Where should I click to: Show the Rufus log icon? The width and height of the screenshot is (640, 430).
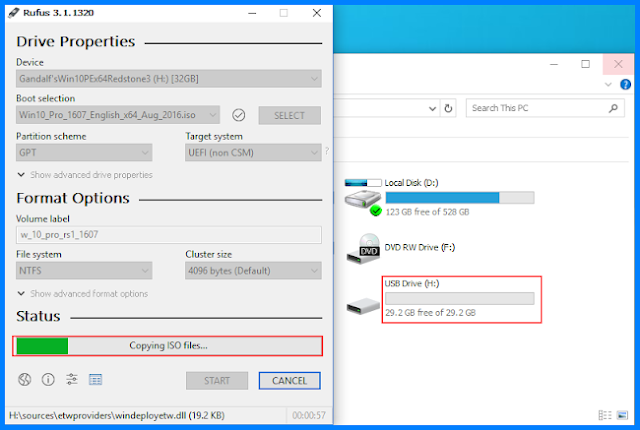click(x=96, y=380)
